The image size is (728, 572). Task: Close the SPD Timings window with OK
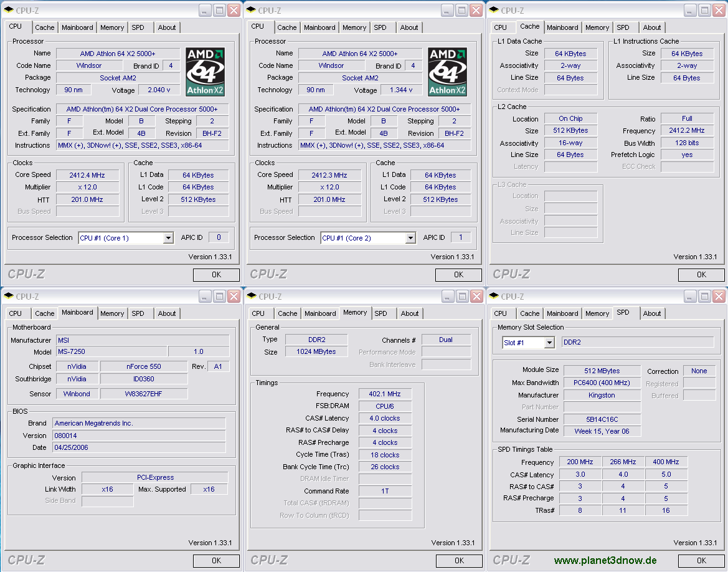[702, 561]
